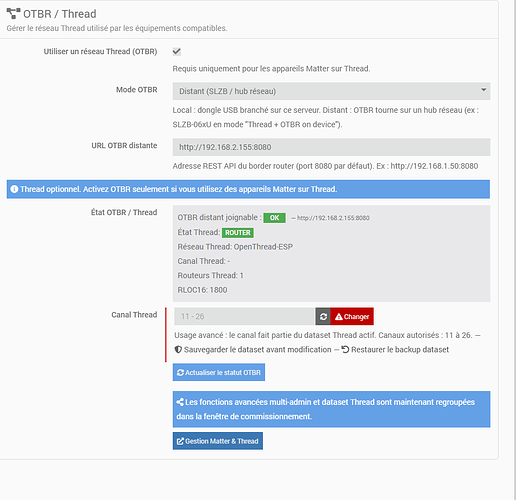Open Gestion Matter & Thread window
Screen dimensions: 516x500
(218, 441)
